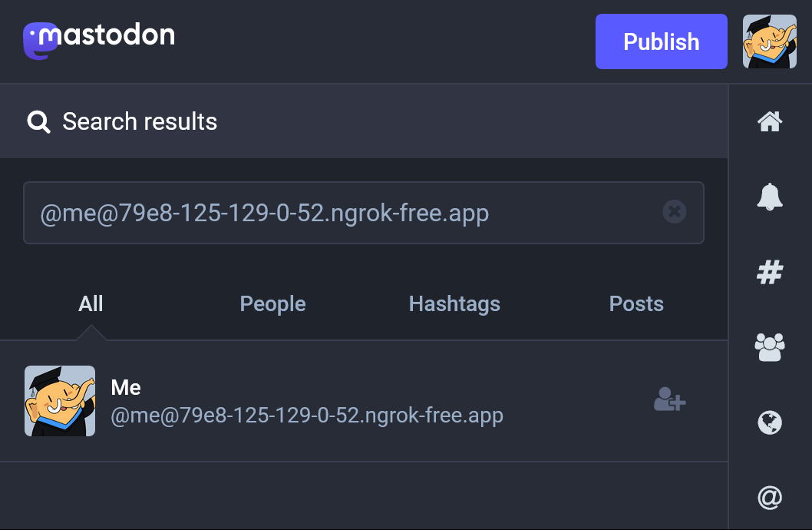Open the Posts results tab
The image size is (812, 530).
636,303
